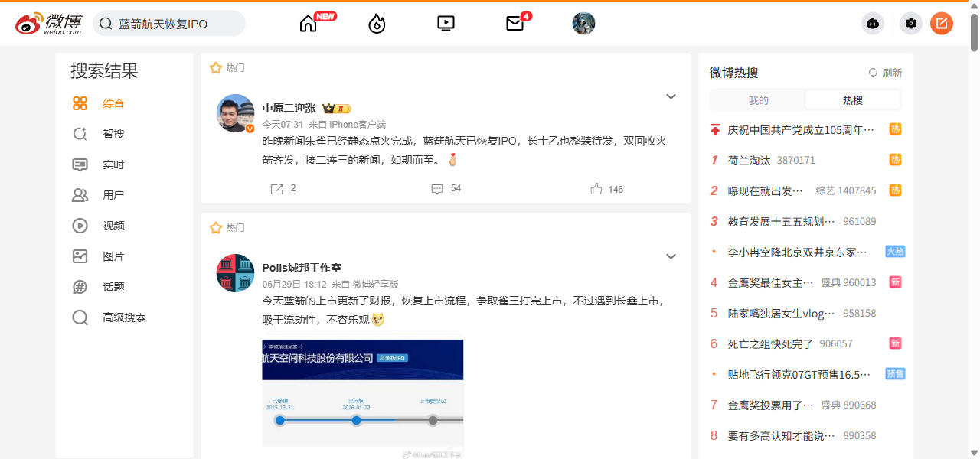Open hot search 李小冉空降北京双井京东家
Screen dimensions: 980x459
click(x=797, y=252)
